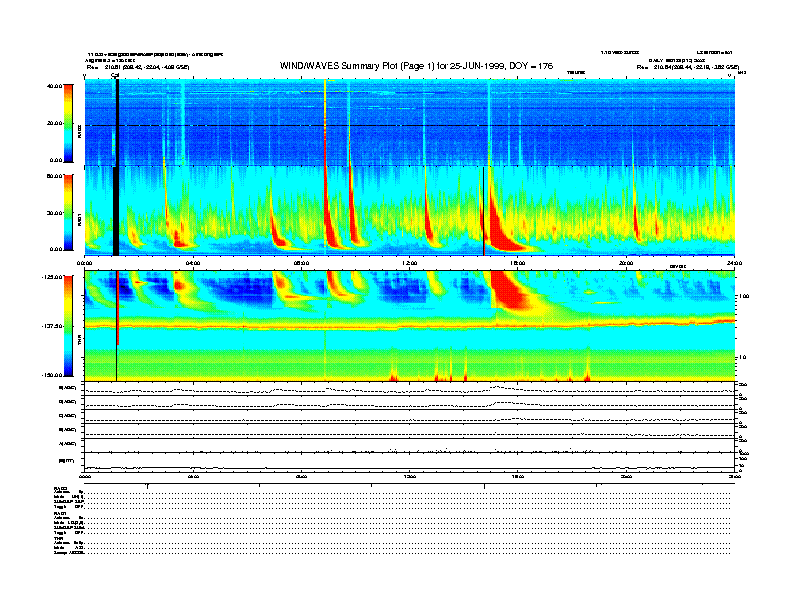Click the TNR heading in the mode table
This screenshot has width=792, height=612.
(x=59, y=538)
